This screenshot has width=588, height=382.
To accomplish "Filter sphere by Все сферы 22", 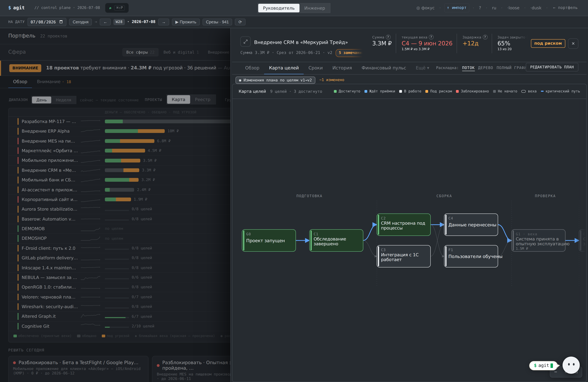I will [x=140, y=52].
